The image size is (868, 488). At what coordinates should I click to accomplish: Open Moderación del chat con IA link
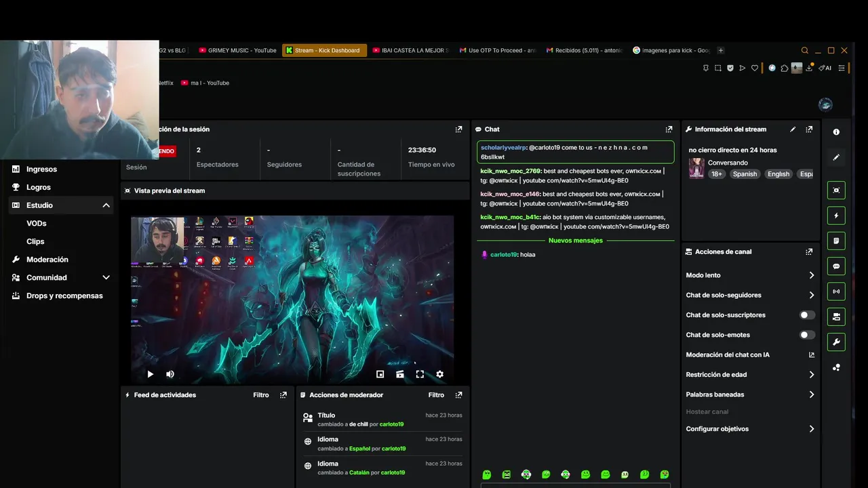click(x=750, y=354)
